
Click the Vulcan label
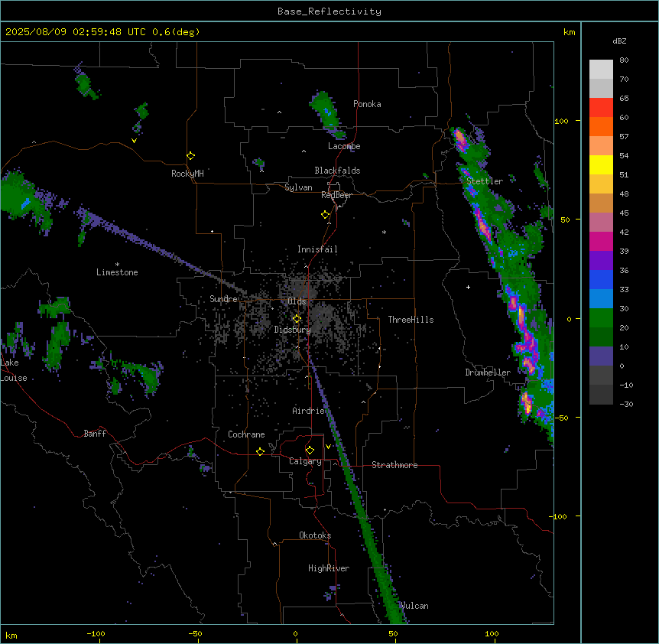pos(414,606)
